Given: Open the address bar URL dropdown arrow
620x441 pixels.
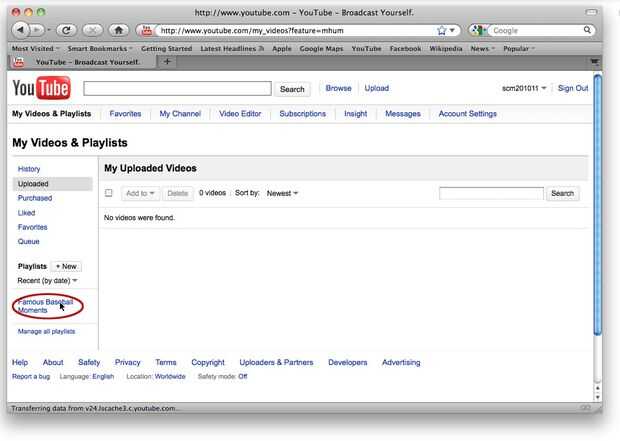Looking at the screenshot, I should [452, 30].
